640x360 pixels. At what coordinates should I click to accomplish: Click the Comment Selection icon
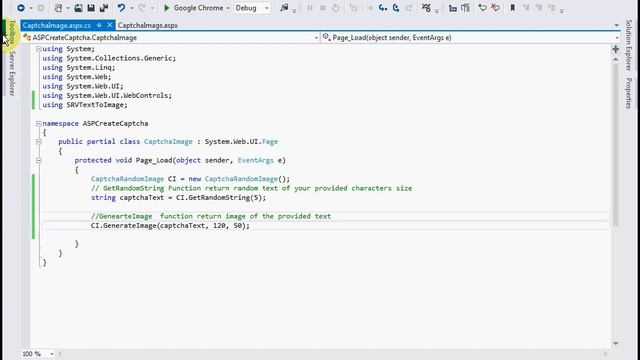(x=482, y=8)
